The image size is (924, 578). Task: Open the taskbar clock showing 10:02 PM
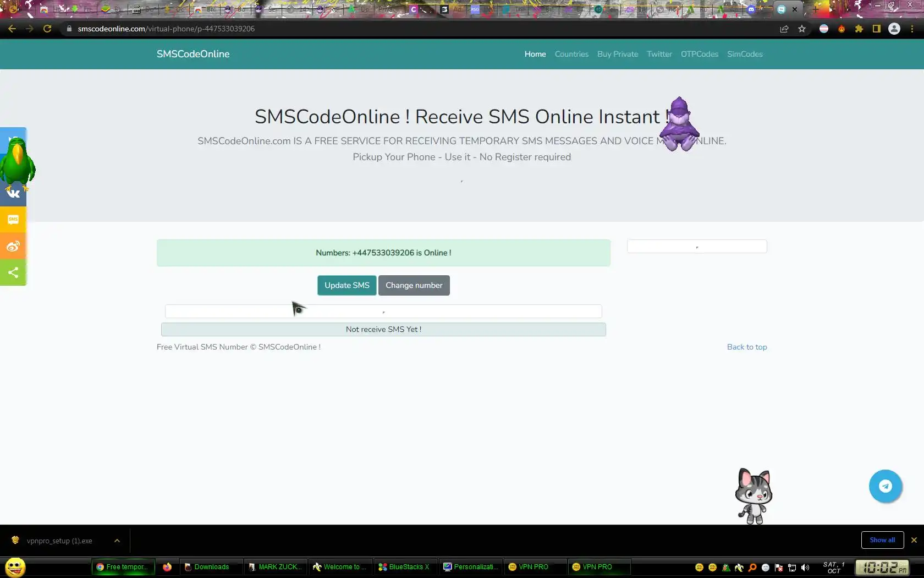882,568
